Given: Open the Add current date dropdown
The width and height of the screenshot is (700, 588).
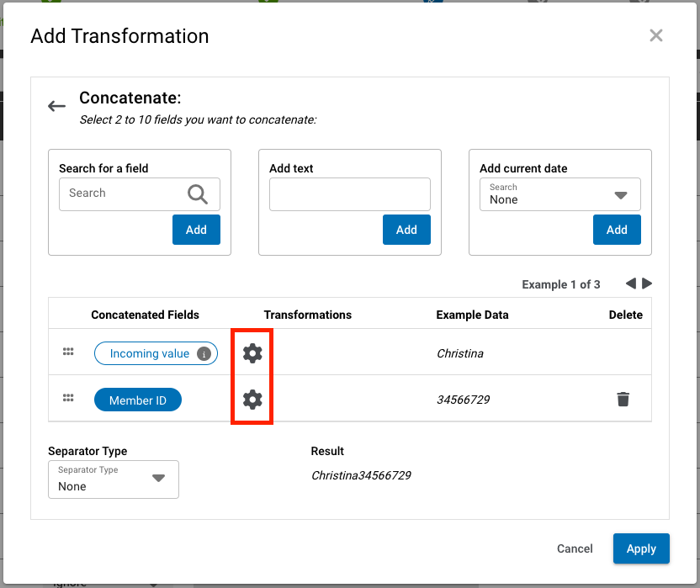Looking at the screenshot, I should tap(559, 194).
